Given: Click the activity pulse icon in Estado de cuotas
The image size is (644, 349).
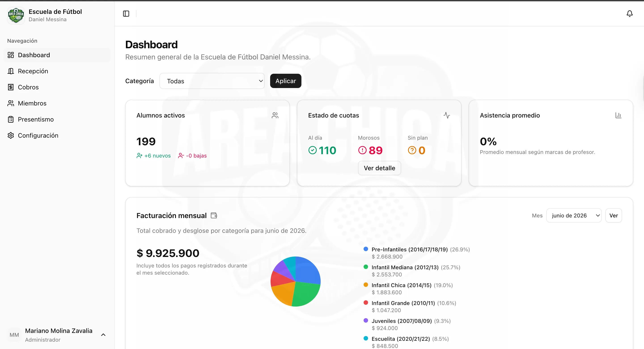Looking at the screenshot, I should tap(447, 115).
